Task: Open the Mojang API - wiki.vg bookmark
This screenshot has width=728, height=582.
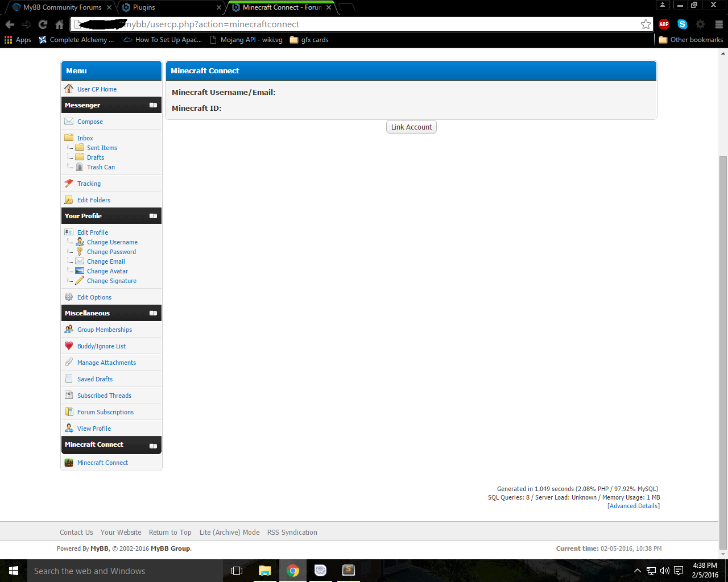Action: (246, 40)
